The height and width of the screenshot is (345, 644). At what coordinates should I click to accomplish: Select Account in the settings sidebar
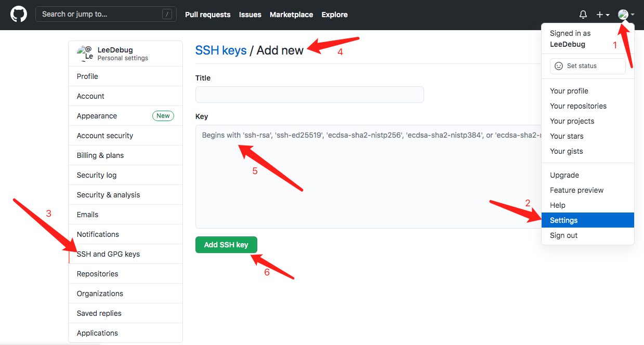(x=125, y=96)
